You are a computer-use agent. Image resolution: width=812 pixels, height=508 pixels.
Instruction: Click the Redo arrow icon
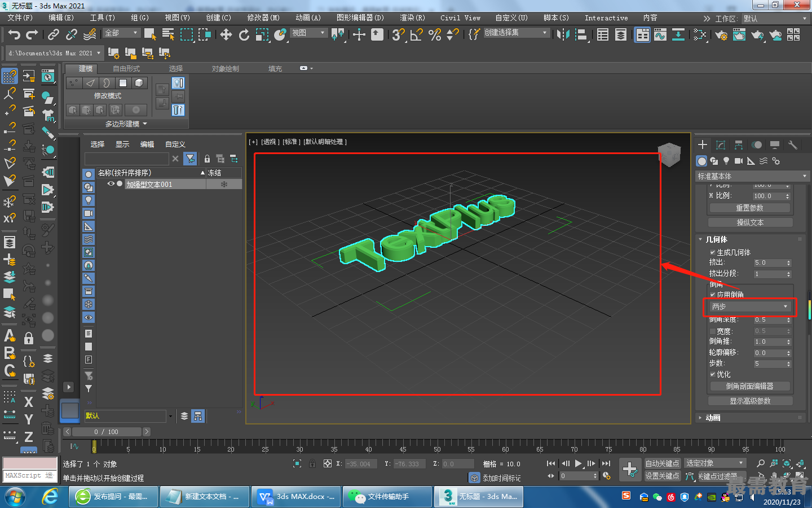click(32, 35)
